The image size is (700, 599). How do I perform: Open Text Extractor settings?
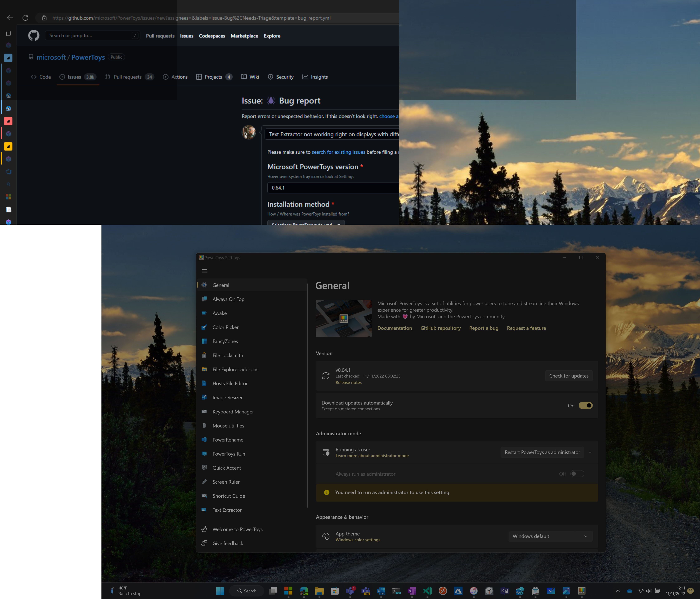(x=227, y=510)
